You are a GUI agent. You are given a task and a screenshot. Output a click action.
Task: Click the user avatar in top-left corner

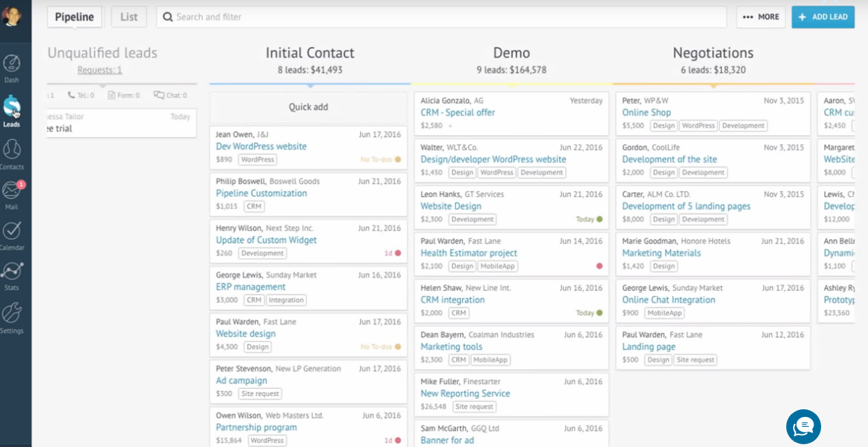[x=12, y=16]
